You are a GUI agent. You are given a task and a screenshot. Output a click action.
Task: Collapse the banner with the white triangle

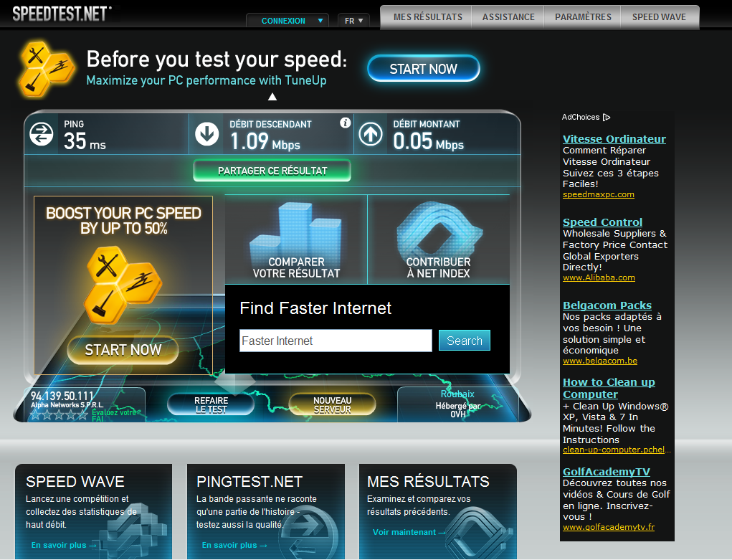click(x=272, y=97)
